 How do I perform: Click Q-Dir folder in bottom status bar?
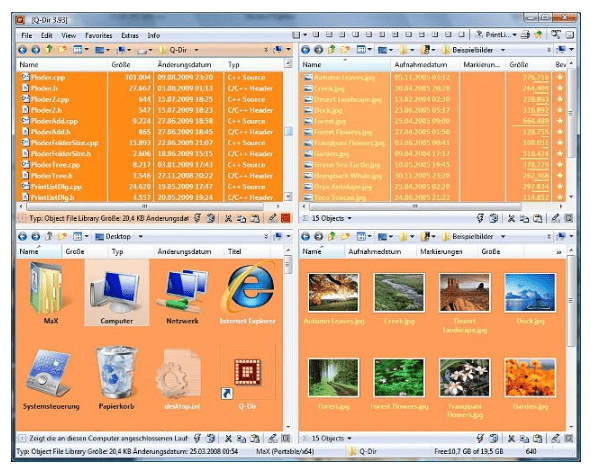point(363,451)
